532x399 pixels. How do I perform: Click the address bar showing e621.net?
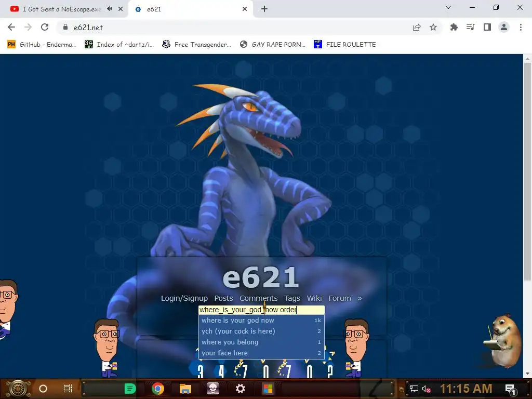pos(234,28)
